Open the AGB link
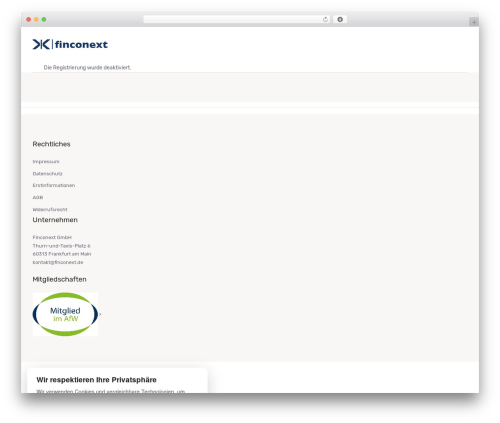 (x=38, y=197)
